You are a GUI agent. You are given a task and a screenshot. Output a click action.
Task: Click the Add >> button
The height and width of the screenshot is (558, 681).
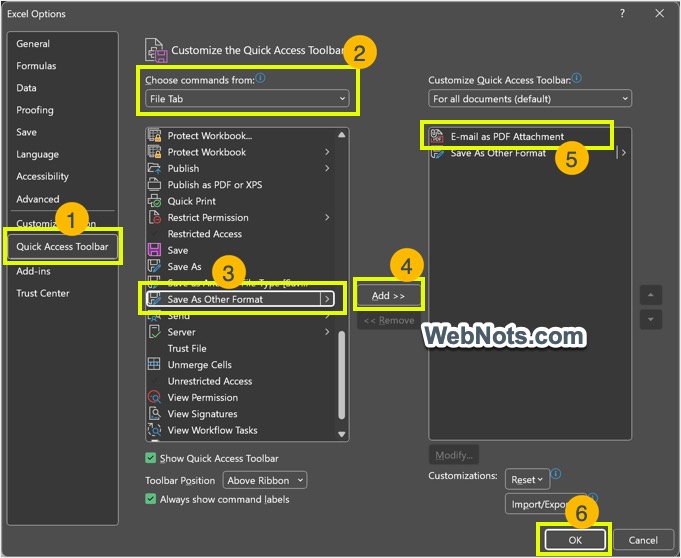tap(388, 296)
